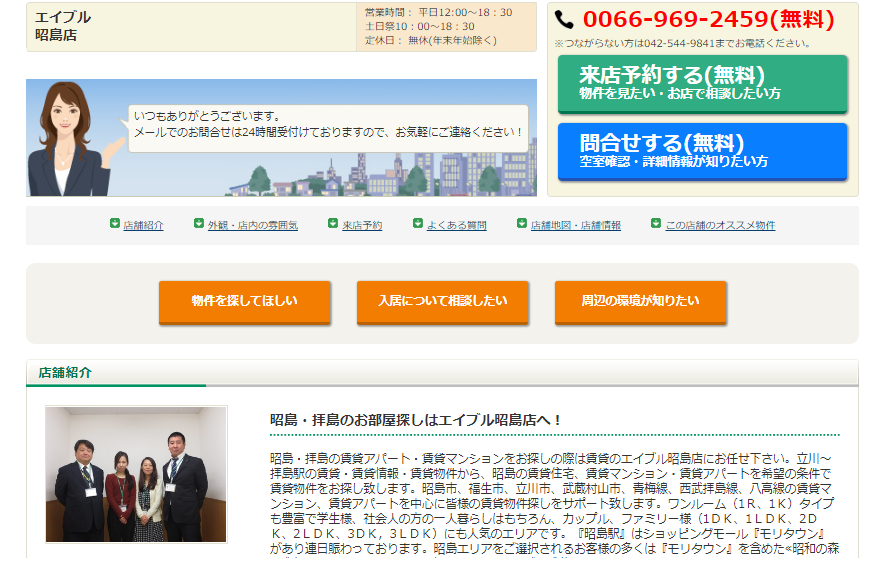Open the よくある質問 link

456,226
